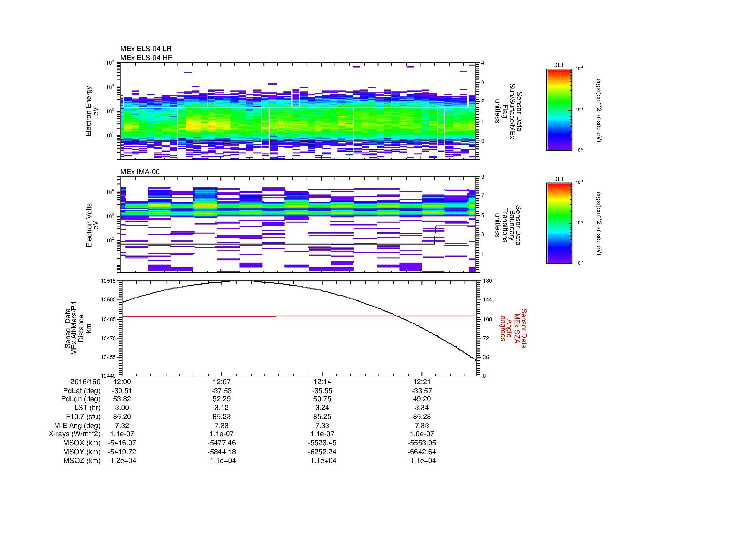Click the LST value 3.34

click(x=422, y=408)
